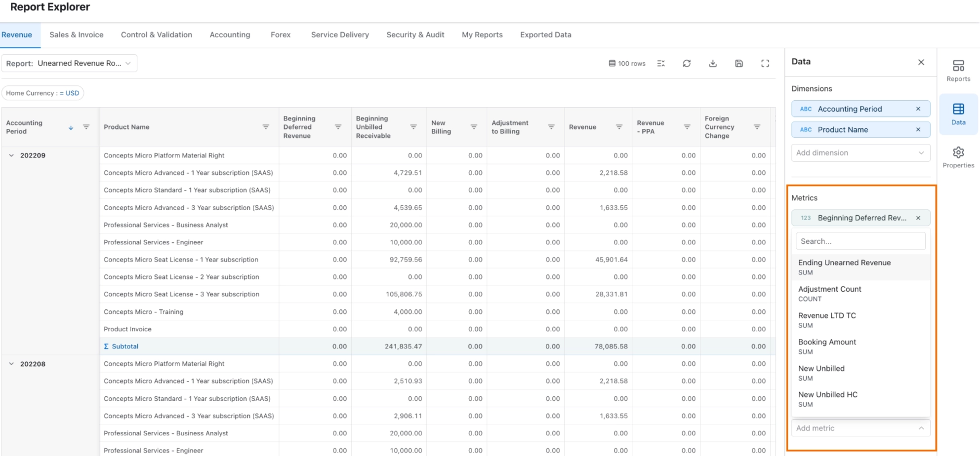Click the download report icon
This screenshot has width=980, height=456.
(713, 63)
